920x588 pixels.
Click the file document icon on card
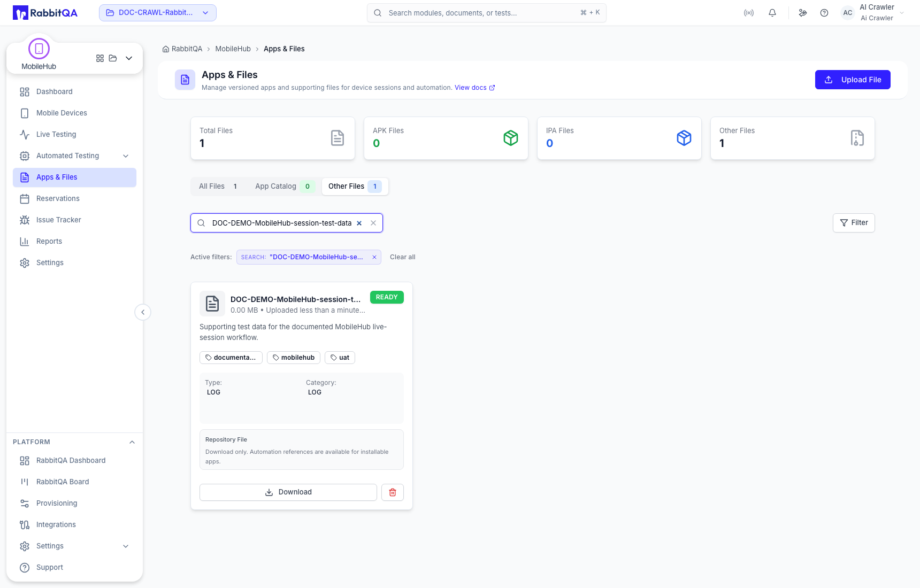(x=212, y=304)
